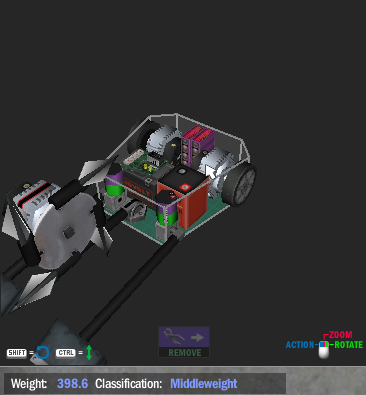Image resolution: width=366 pixels, height=395 pixels.
Task: Click the green ROTATE label
Action: pos(348,345)
